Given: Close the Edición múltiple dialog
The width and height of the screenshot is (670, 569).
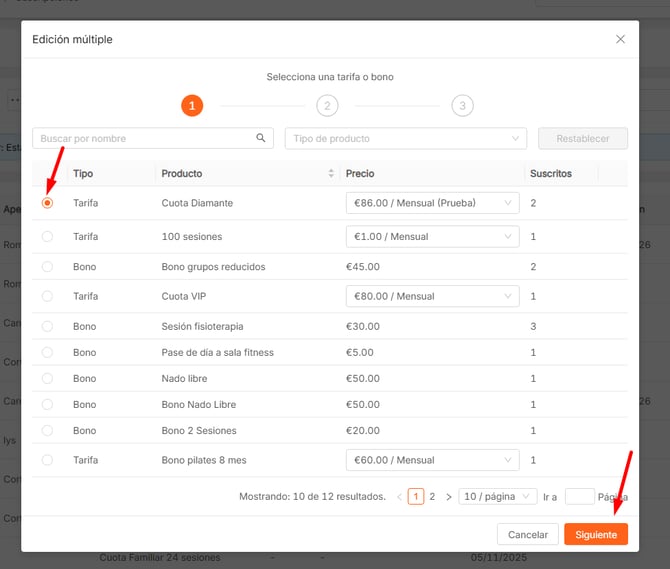Looking at the screenshot, I should click(x=620, y=39).
